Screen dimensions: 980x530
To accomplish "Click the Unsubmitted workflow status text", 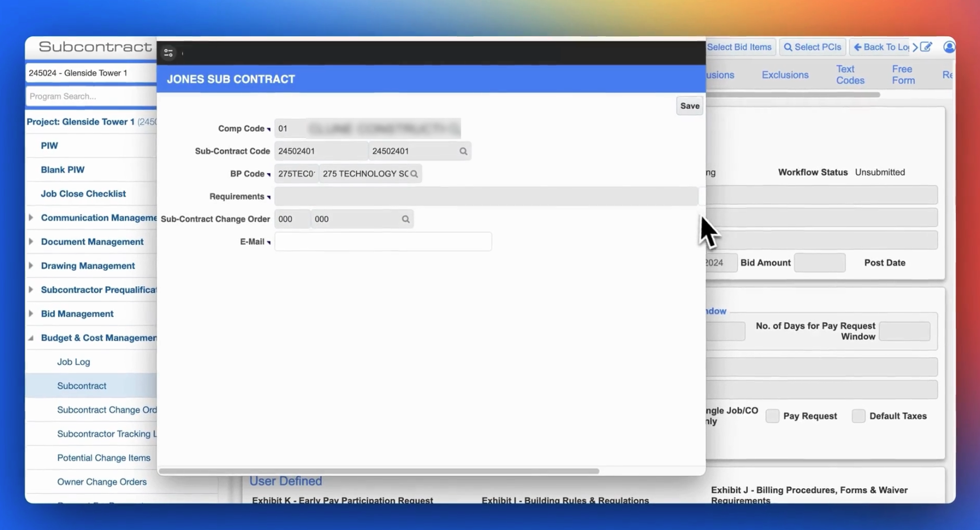I will (x=880, y=172).
